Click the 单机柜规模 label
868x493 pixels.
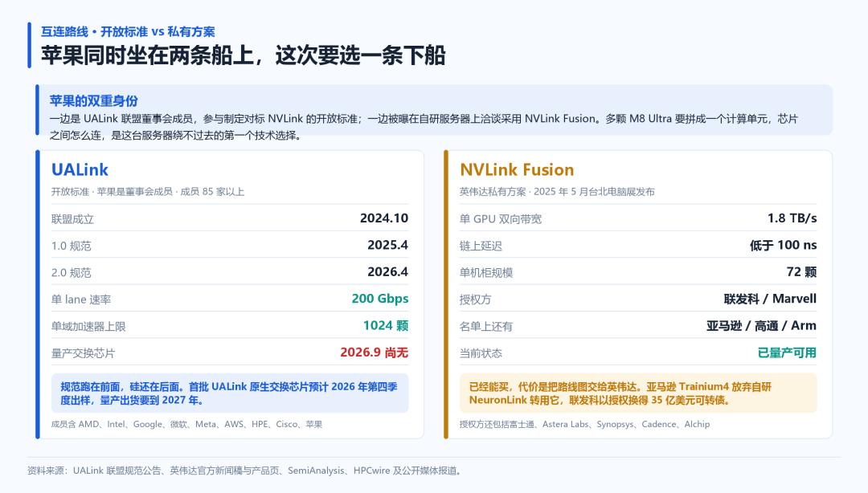point(486,273)
